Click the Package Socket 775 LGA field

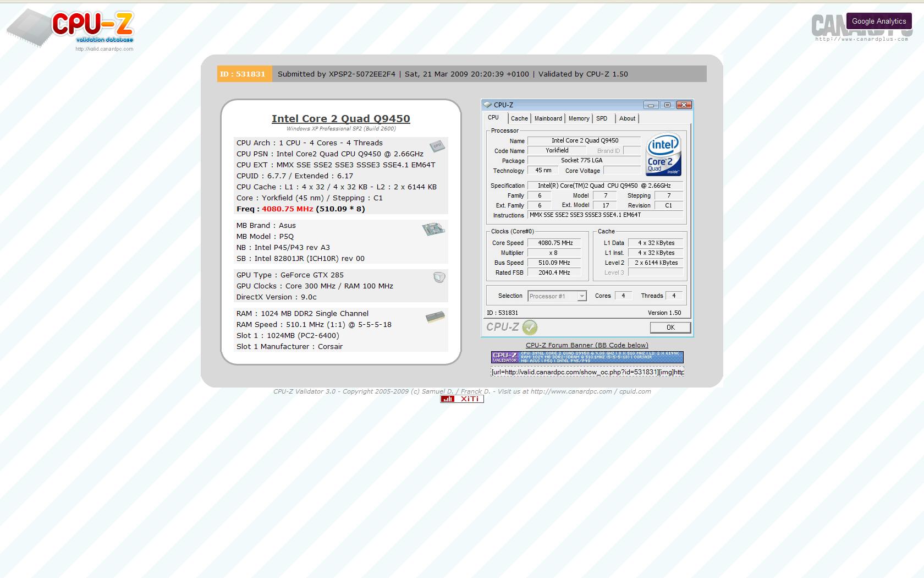584,160
